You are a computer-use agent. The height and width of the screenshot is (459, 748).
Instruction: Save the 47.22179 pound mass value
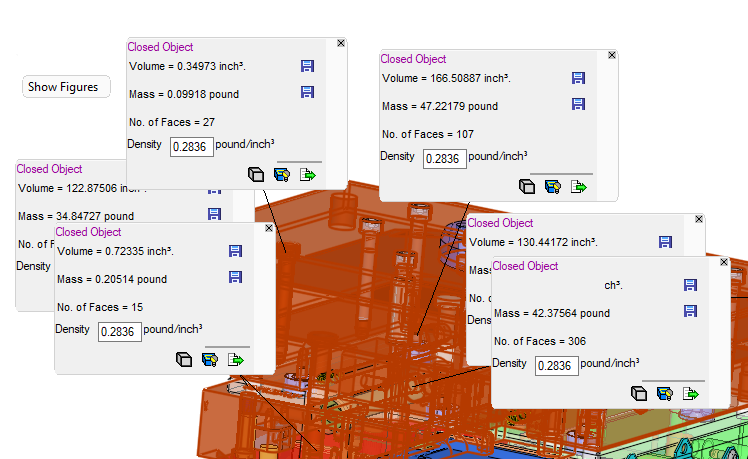pos(578,105)
